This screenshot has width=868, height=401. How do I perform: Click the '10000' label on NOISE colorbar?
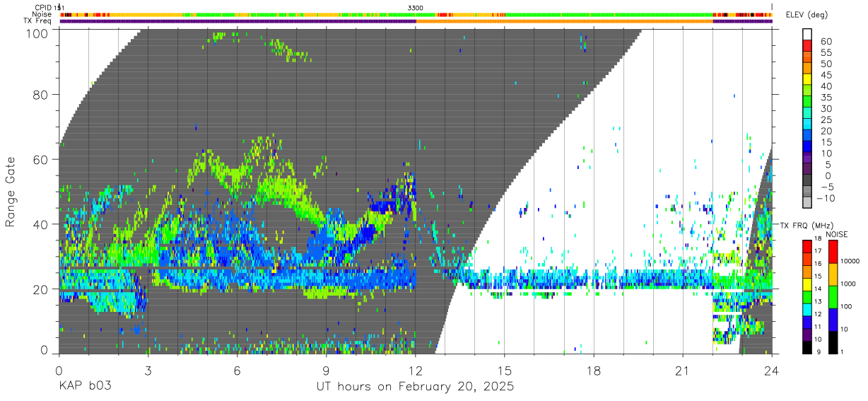click(x=850, y=261)
